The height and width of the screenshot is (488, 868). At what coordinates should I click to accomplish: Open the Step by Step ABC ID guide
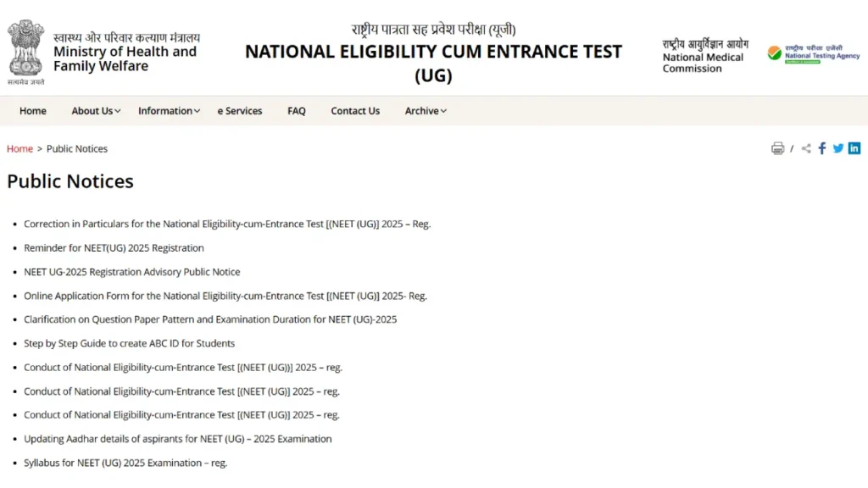point(129,343)
